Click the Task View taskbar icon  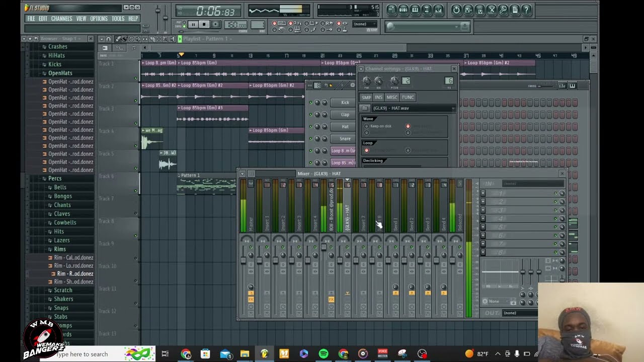(x=165, y=354)
